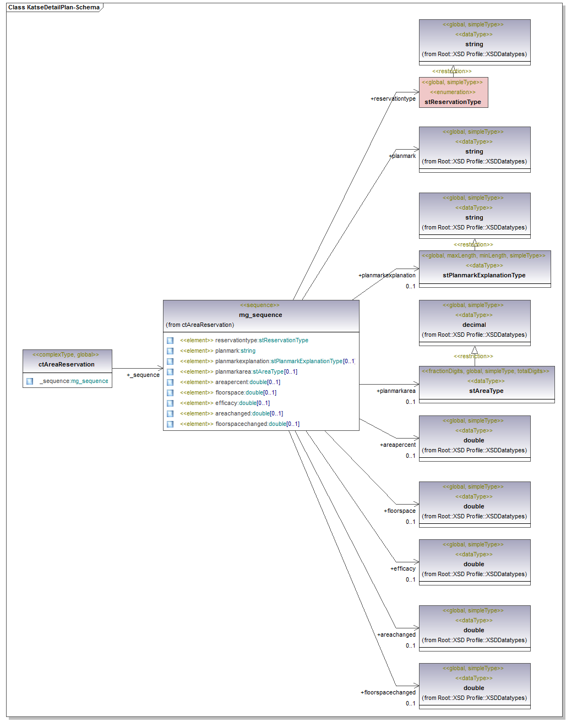Viewport: 577px width, 728px height.
Task: Click the ctAreaReservation class name
Action: (x=67, y=364)
